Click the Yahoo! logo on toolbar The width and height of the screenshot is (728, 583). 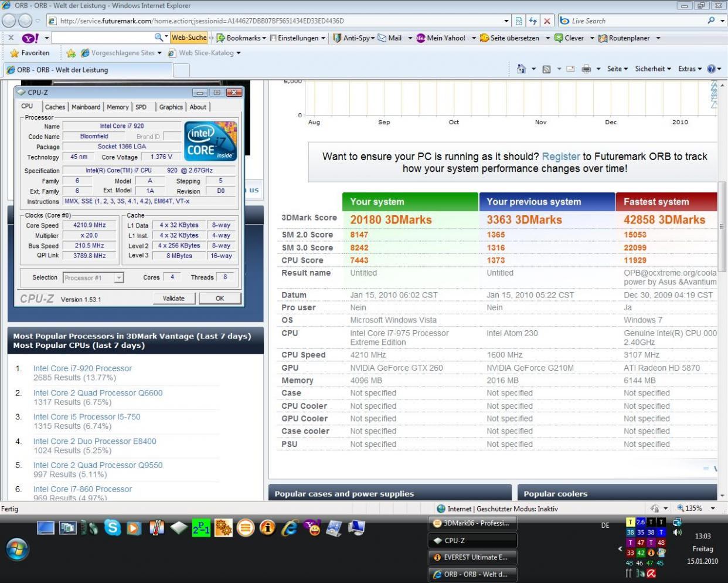[x=30, y=38]
